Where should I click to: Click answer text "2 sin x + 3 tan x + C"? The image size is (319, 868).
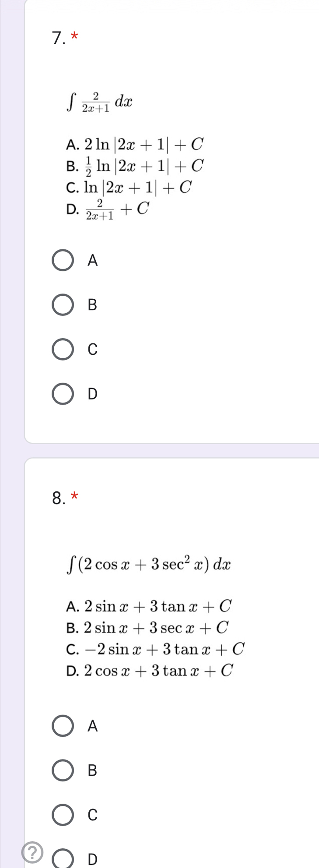tap(158, 606)
